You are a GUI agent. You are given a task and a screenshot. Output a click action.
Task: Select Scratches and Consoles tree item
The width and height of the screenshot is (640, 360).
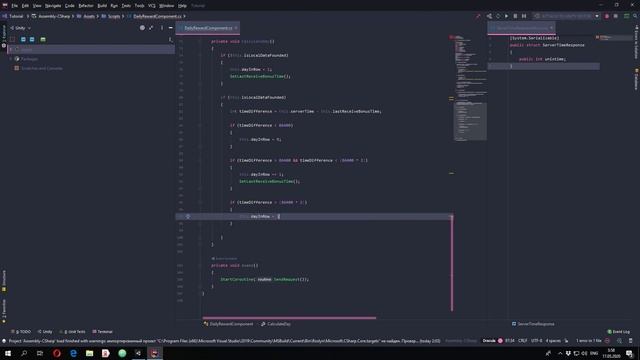(x=38, y=68)
